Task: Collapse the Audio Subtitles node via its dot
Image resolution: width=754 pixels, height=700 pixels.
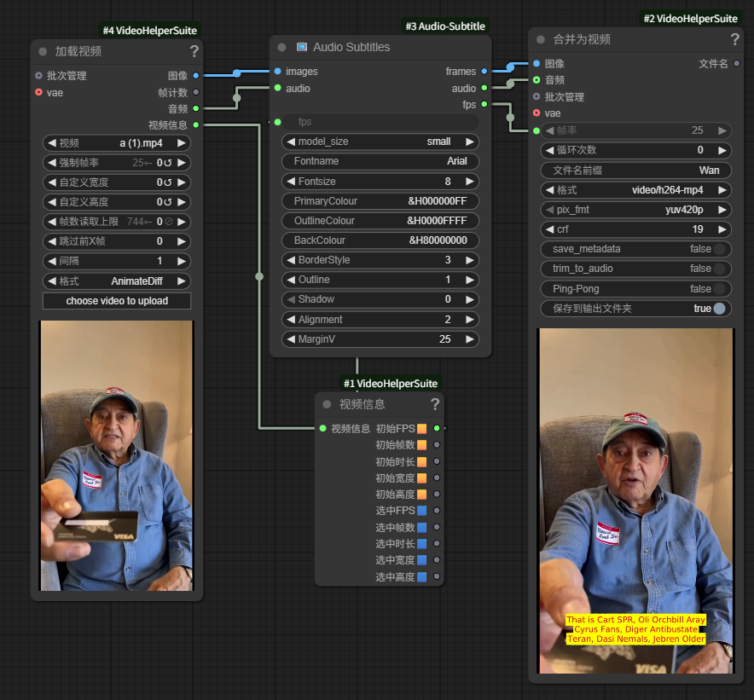Action: [281, 47]
